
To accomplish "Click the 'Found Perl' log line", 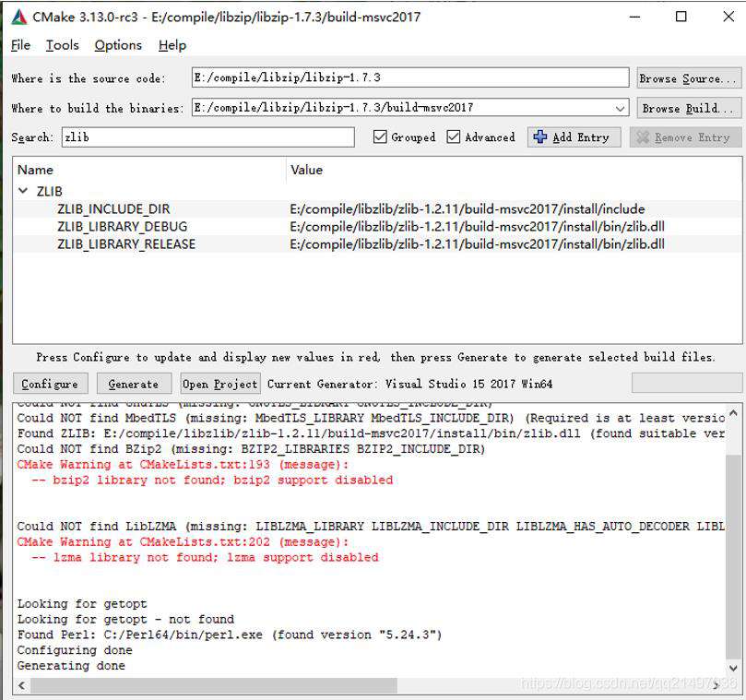I will click(x=230, y=635).
